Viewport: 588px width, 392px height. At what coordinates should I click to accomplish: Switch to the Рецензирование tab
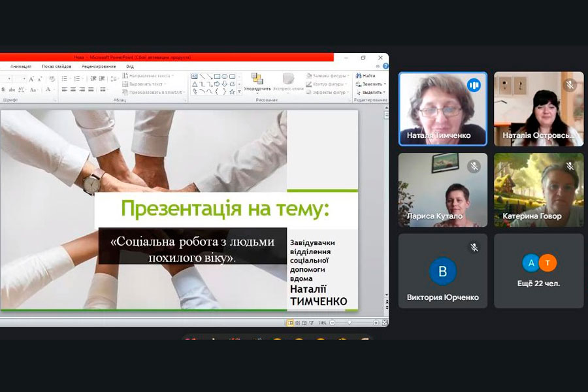point(99,66)
